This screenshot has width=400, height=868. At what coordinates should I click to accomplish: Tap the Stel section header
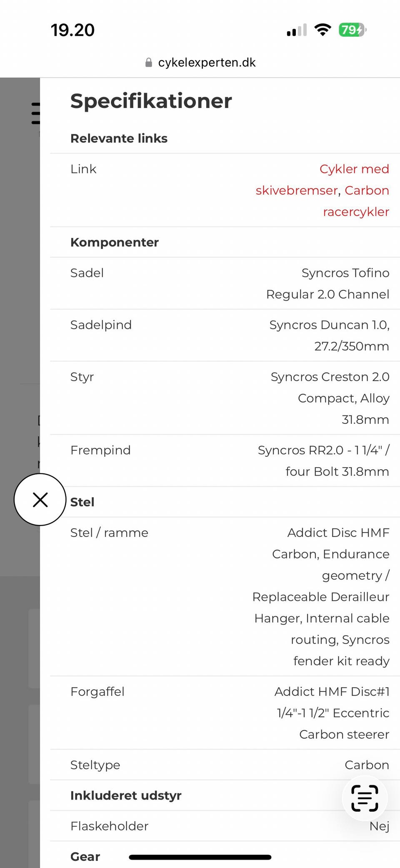pyautogui.click(x=82, y=502)
